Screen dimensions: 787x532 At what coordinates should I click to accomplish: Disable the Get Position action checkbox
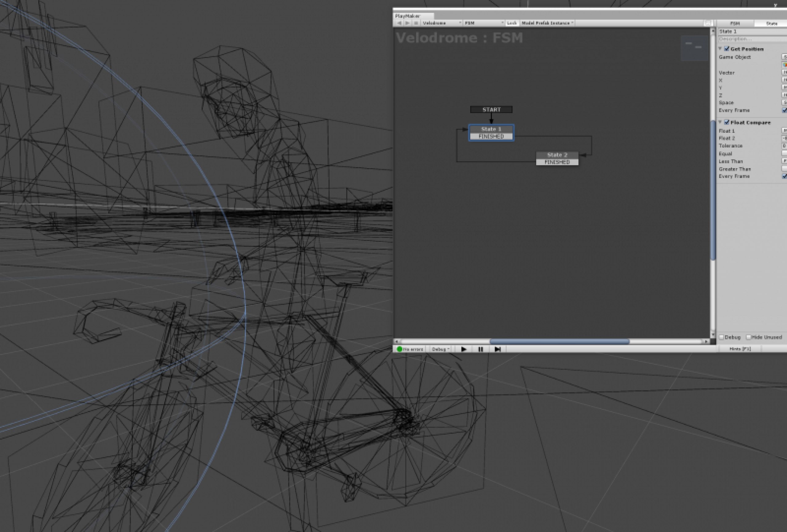(726, 49)
